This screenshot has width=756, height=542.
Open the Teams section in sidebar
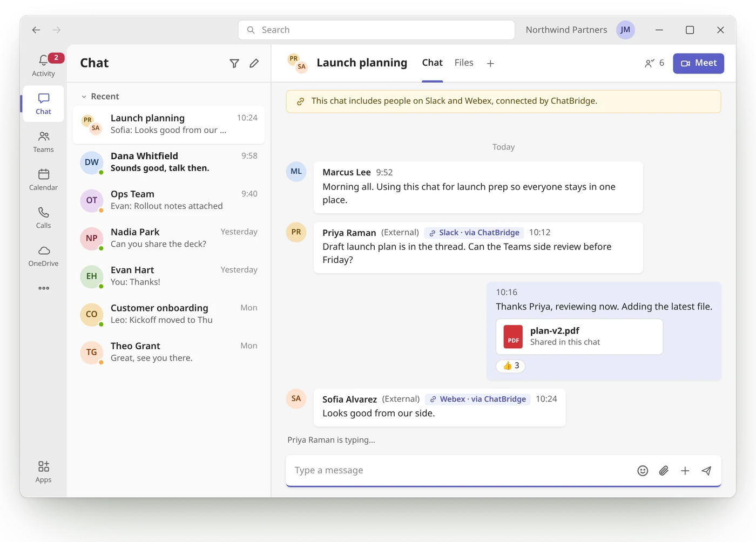click(43, 142)
